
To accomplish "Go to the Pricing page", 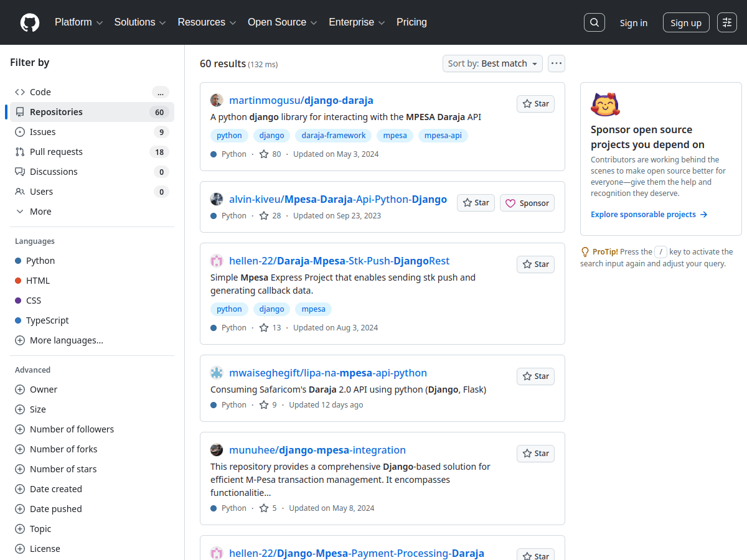I will [411, 22].
